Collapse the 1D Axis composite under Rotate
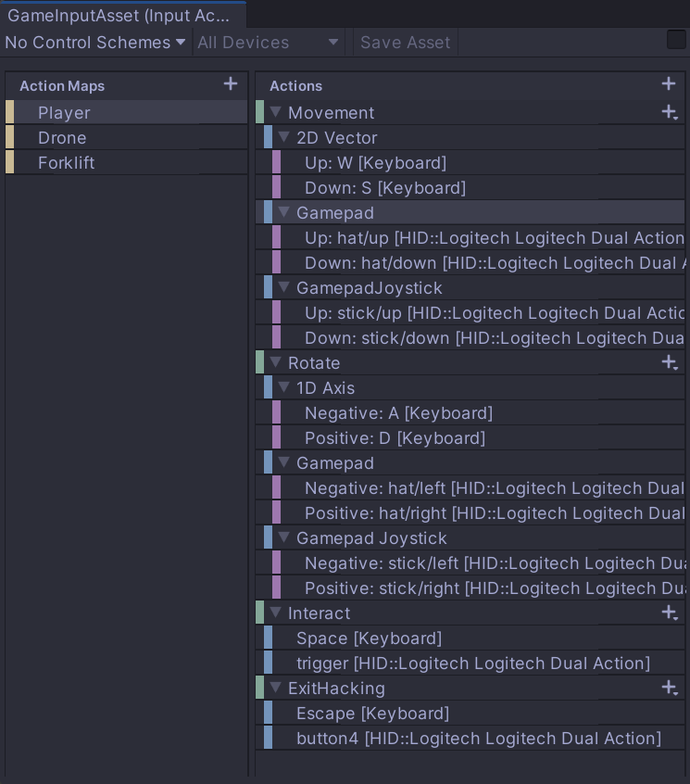690x784 pixels. [283, 387]
